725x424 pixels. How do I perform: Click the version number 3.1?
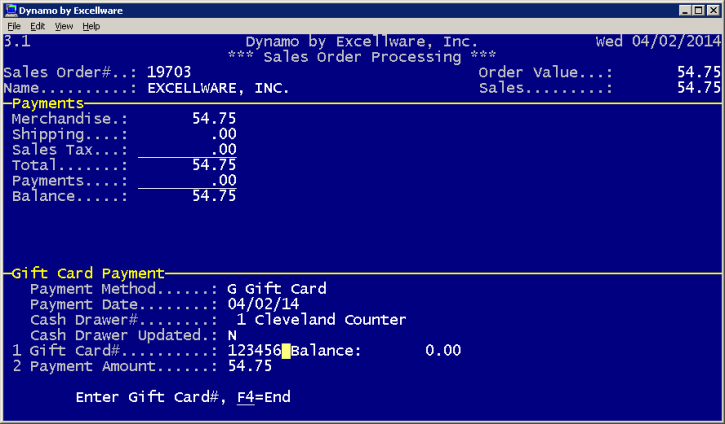tap(17, 41)
